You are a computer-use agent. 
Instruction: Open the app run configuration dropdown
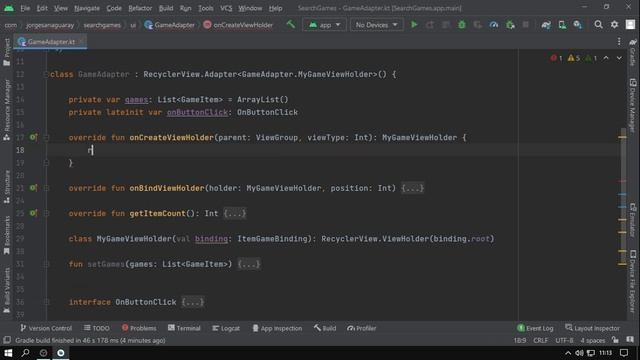tap(324, 25)
